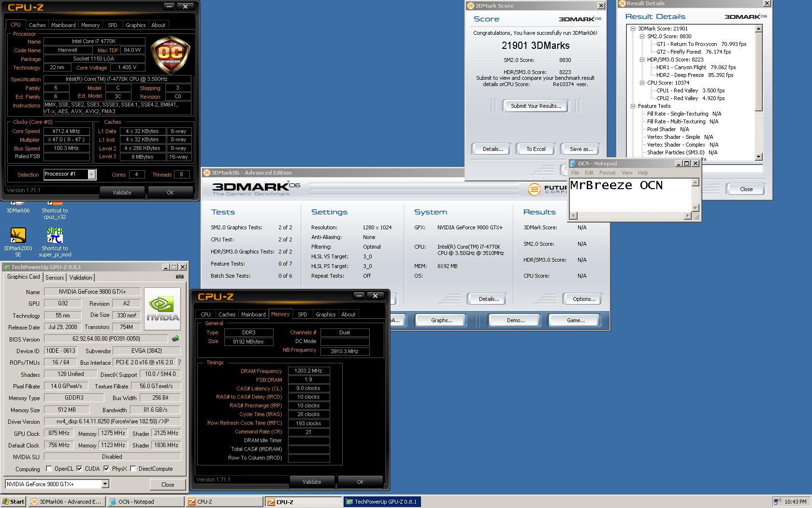This screenshot has width=812, height=508.
Task: Click Close button in GPU-Z
Action: coord(168,484)
